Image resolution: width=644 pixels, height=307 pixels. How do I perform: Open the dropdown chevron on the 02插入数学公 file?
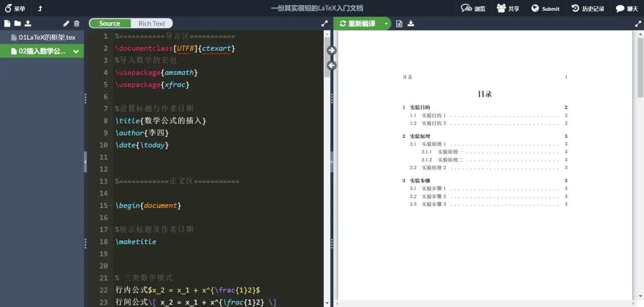coord(76,52)
